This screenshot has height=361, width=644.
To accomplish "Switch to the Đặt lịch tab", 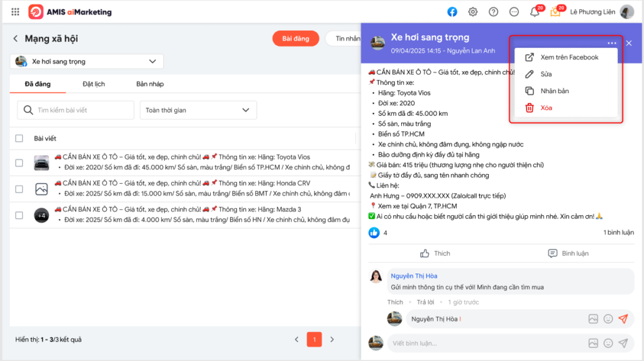I will click(x=94, y=84).
